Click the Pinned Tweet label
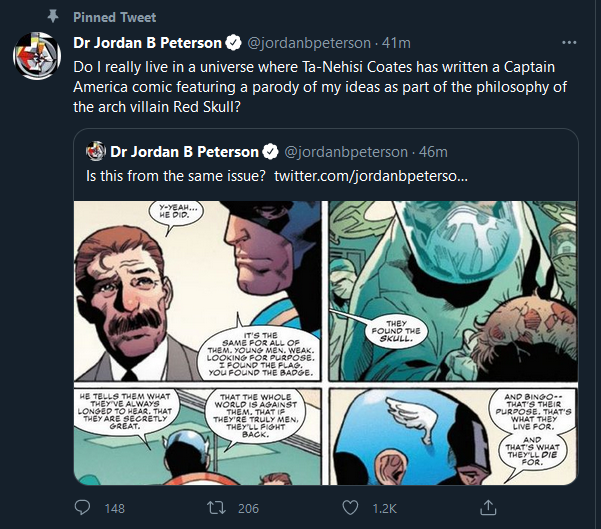The image size is (601, 529). [115, 17]
